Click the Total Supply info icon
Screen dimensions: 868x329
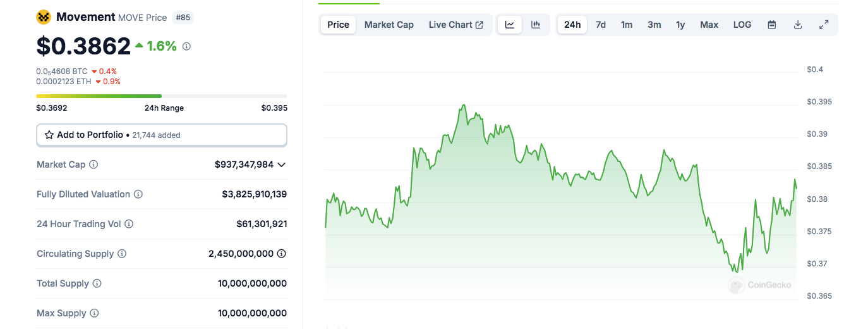tap(97, 283)
